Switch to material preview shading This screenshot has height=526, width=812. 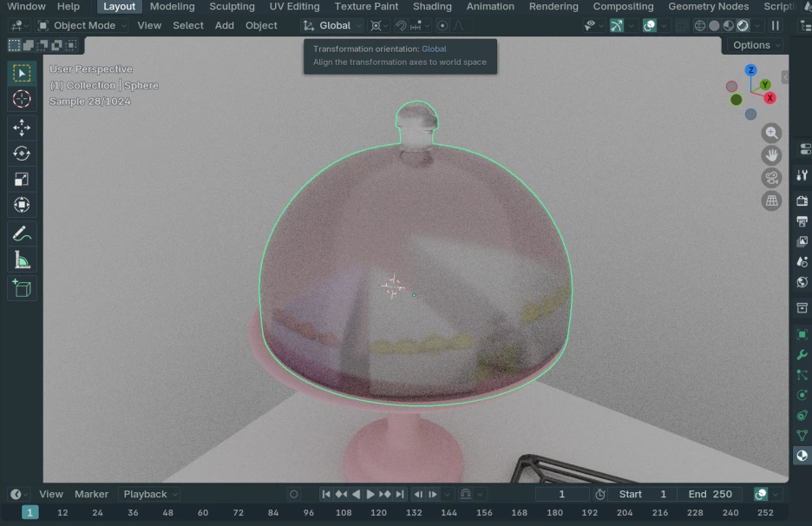point(728,25)
